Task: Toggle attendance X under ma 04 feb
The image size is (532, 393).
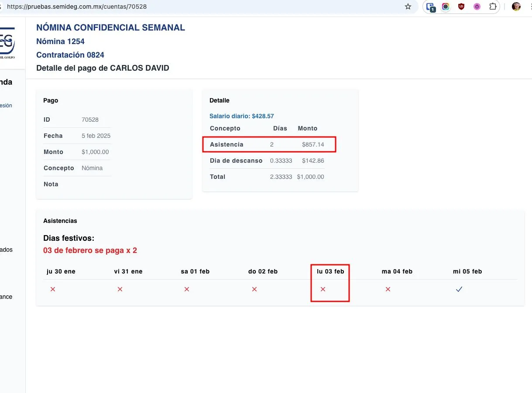Action: pos(388,289)
